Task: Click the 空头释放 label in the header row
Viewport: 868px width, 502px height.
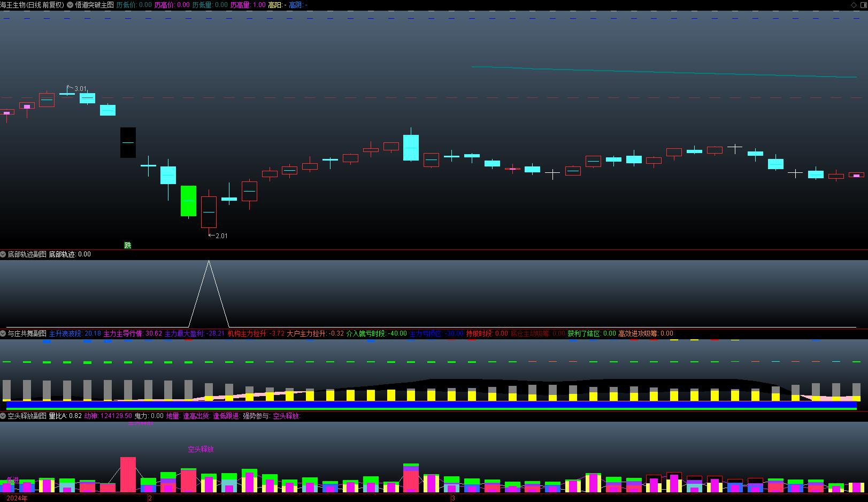Action: pos(287,416)
